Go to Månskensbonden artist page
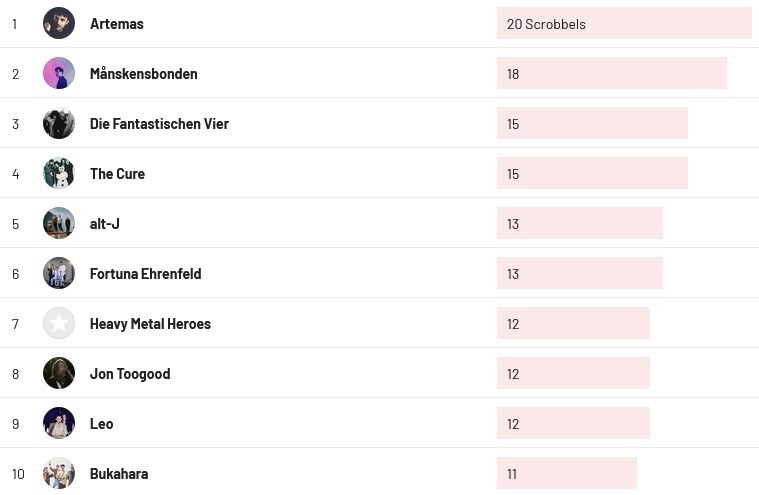 144,74
